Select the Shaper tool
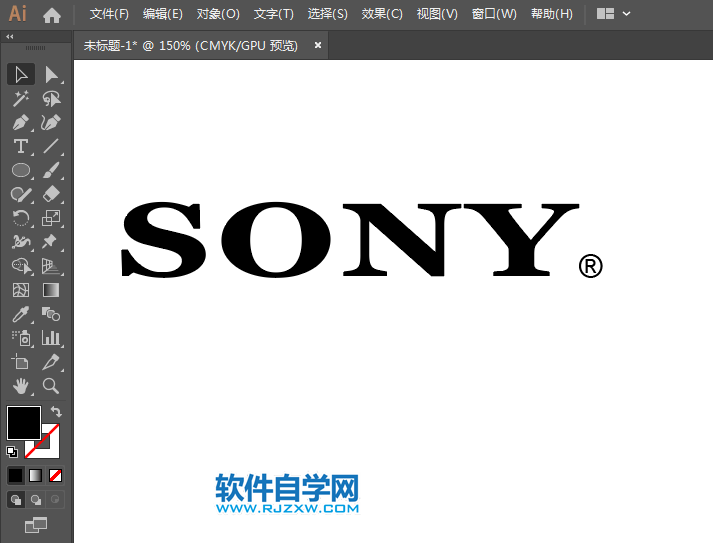The width and height of the screenshot is (713, 543). (21, 194)
